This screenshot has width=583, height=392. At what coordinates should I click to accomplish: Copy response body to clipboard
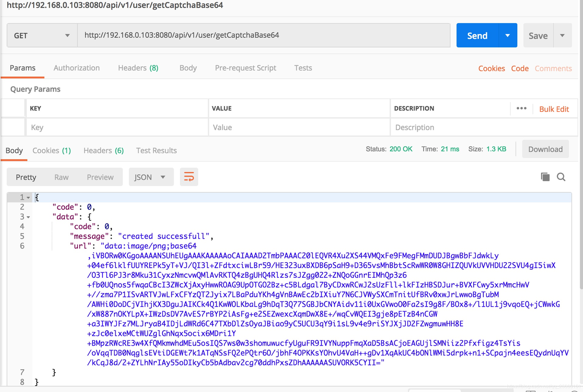pyautogui.click(x=545, y=177)
